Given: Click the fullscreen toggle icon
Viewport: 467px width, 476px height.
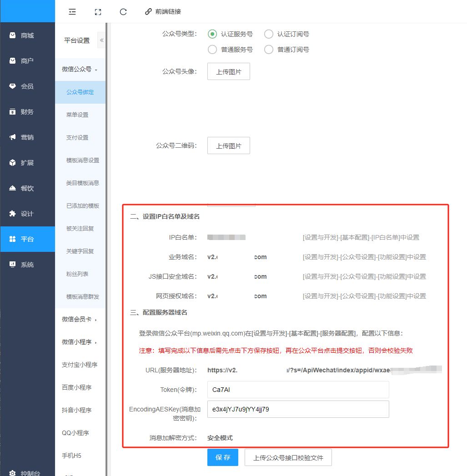Looking at the screenshot, I should point(98,12).
